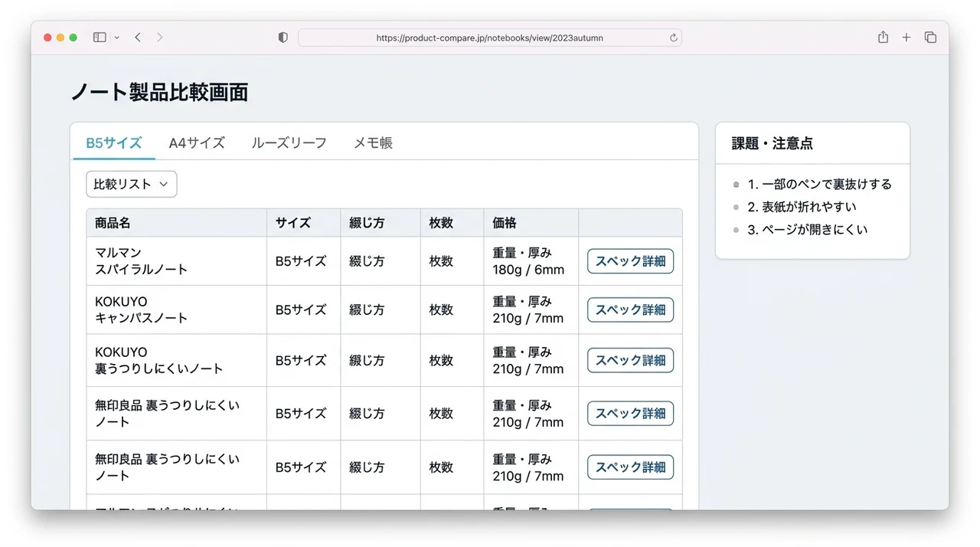Open the privacy shield icon

point(283,38)
